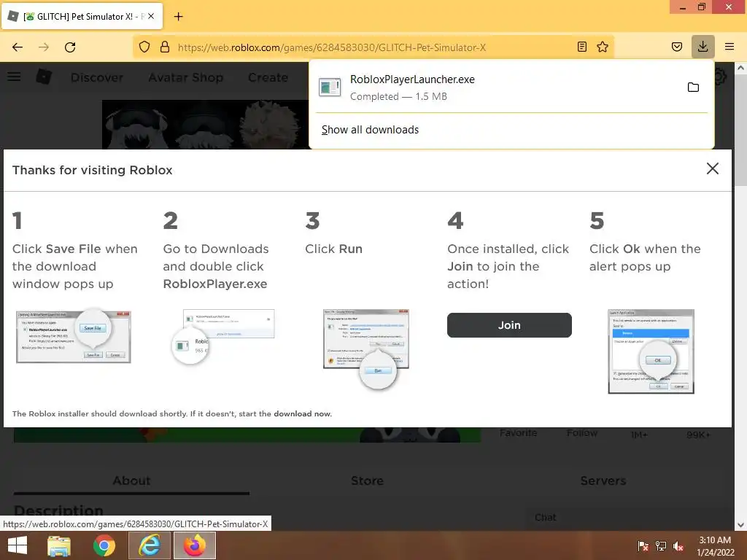This screenshot has width=747, height=560.
Task: Launch Google Chrome from the taskbar
Action: point(104,545)
